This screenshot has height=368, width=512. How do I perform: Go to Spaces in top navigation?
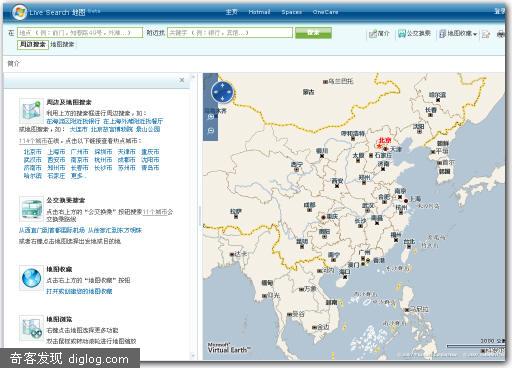coord(291,12)
